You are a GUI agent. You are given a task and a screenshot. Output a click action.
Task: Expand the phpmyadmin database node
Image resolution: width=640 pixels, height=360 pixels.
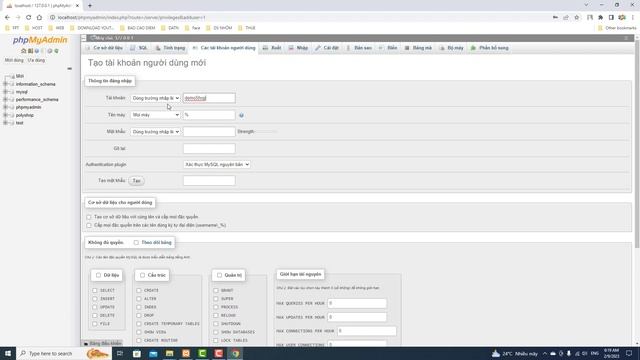tap(5, 107)
